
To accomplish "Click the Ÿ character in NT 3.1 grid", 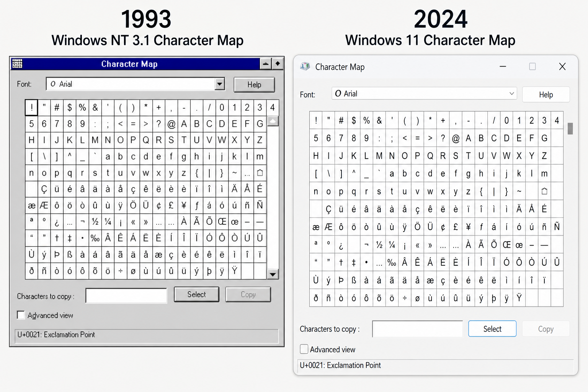I will (234, 271).
